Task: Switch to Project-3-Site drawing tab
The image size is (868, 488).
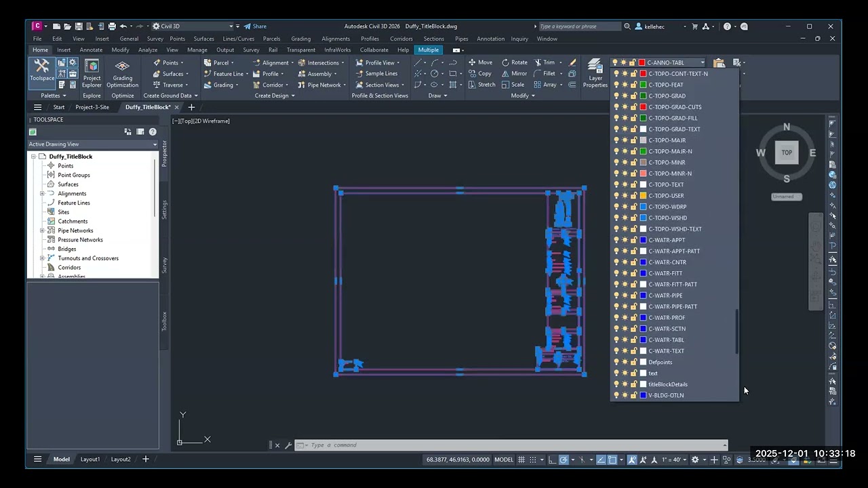Action: click(92, 107)
